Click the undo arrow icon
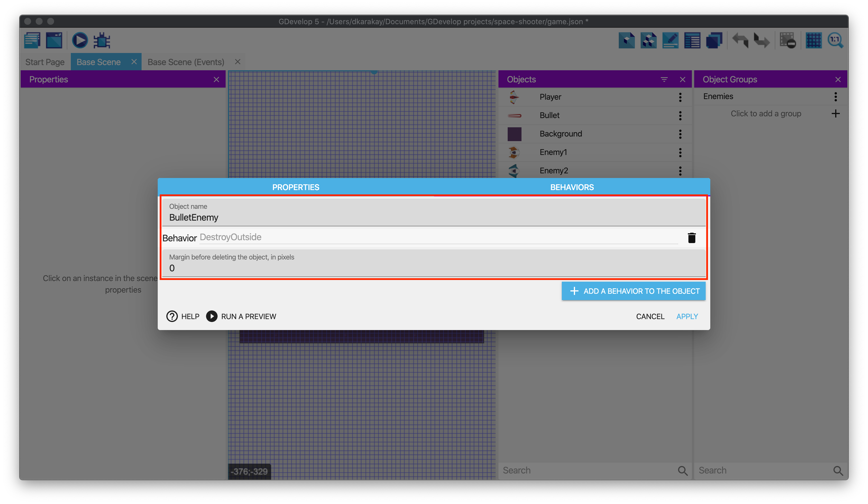 point(740,40)
